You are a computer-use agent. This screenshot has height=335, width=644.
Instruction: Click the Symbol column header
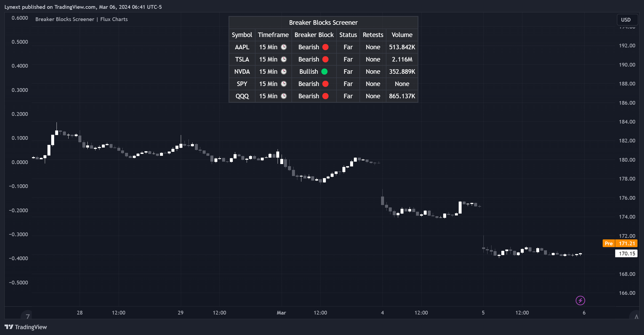coord(242,35)
